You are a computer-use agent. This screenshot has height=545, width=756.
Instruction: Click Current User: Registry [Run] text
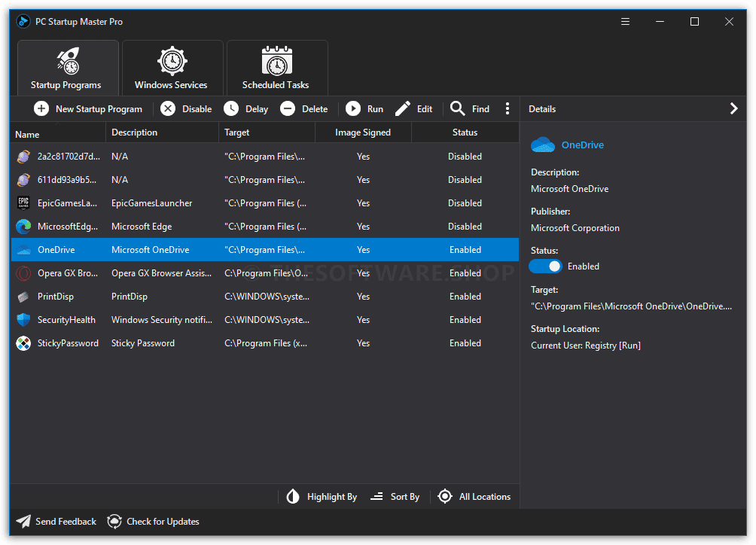coord(586,346)
